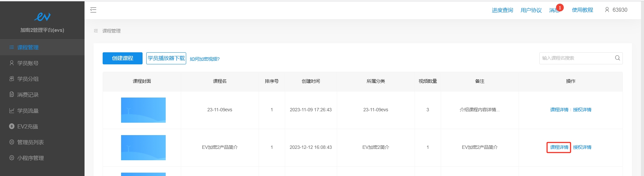Open 消费记录 sidebar item

(28, 95)
